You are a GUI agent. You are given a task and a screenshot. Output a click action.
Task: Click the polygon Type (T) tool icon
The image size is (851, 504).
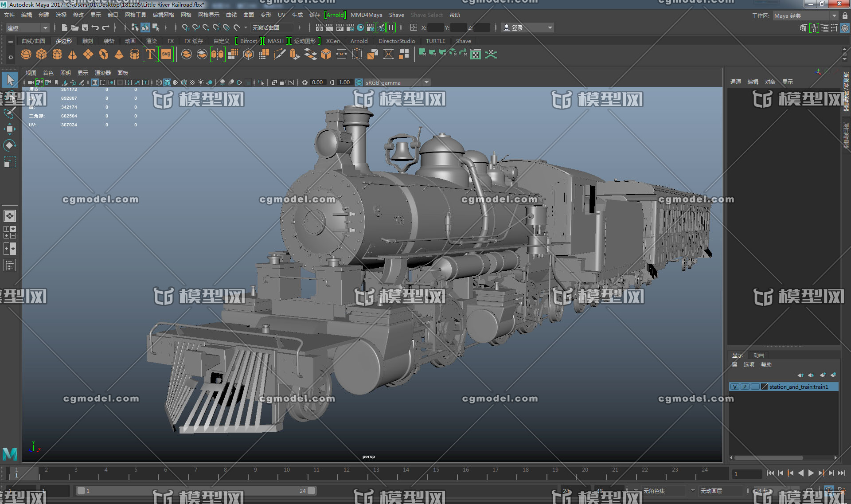[151, 55]
